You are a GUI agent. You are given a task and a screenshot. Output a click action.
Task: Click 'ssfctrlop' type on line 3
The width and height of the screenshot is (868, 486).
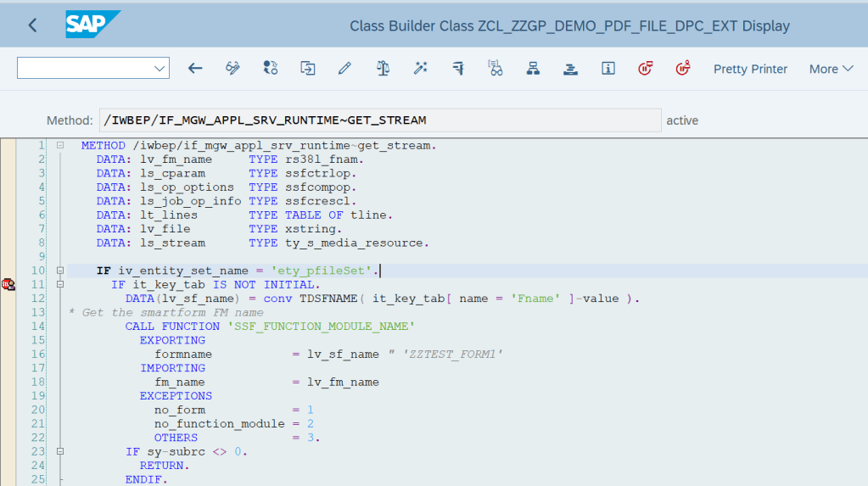(317, 173)
